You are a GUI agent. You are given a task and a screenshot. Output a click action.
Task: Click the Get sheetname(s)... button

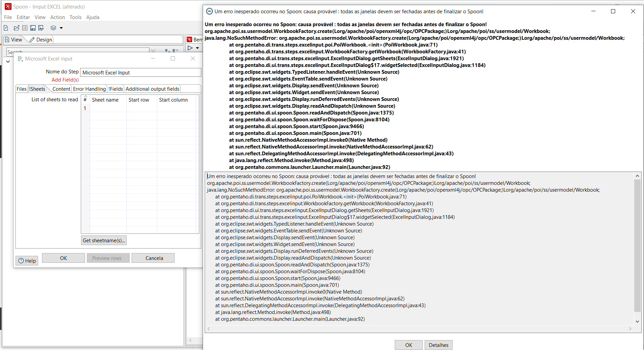point(104,241)
